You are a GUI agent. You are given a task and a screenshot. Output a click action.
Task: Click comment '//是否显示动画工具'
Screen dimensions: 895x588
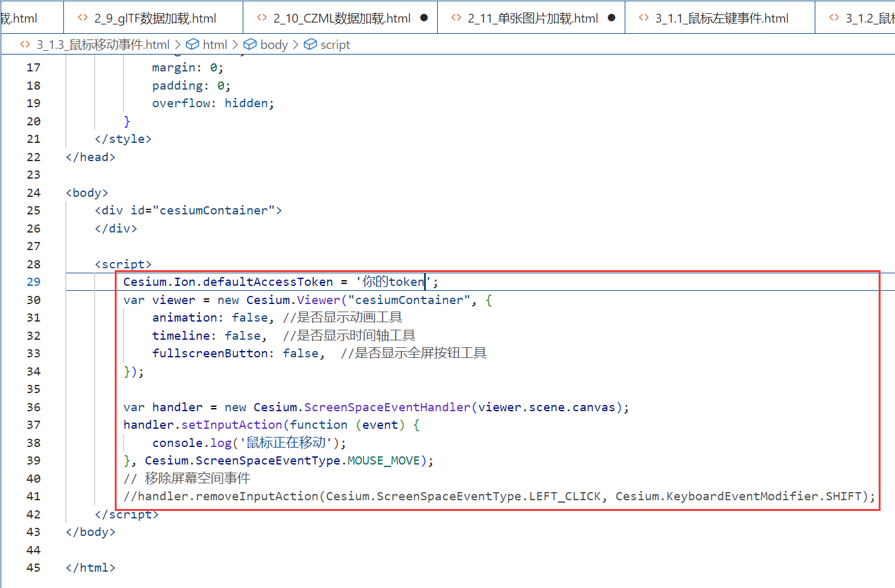[342, 318]
